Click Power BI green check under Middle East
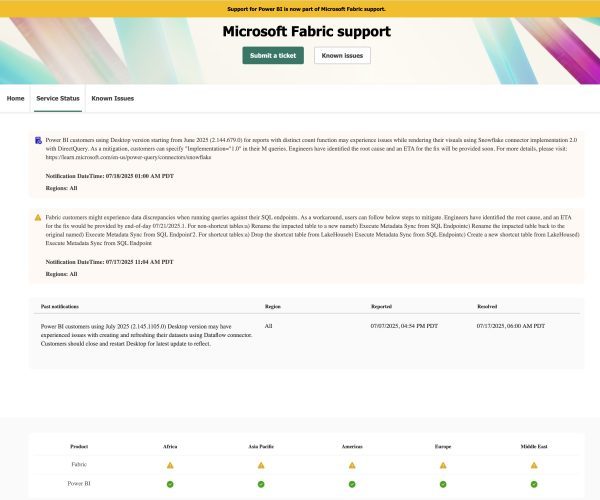Viewport: 600px width, 500px height. click(x=534, y=484)
